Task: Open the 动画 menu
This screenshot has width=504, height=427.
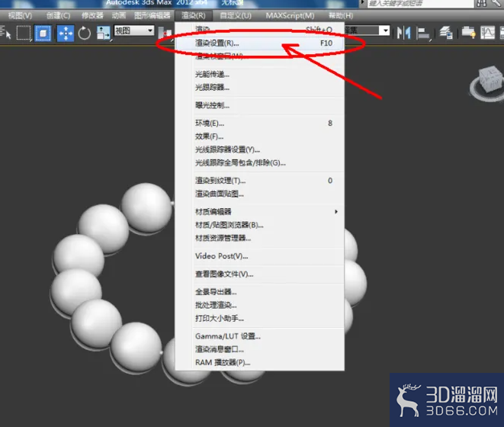Action: 119,15
